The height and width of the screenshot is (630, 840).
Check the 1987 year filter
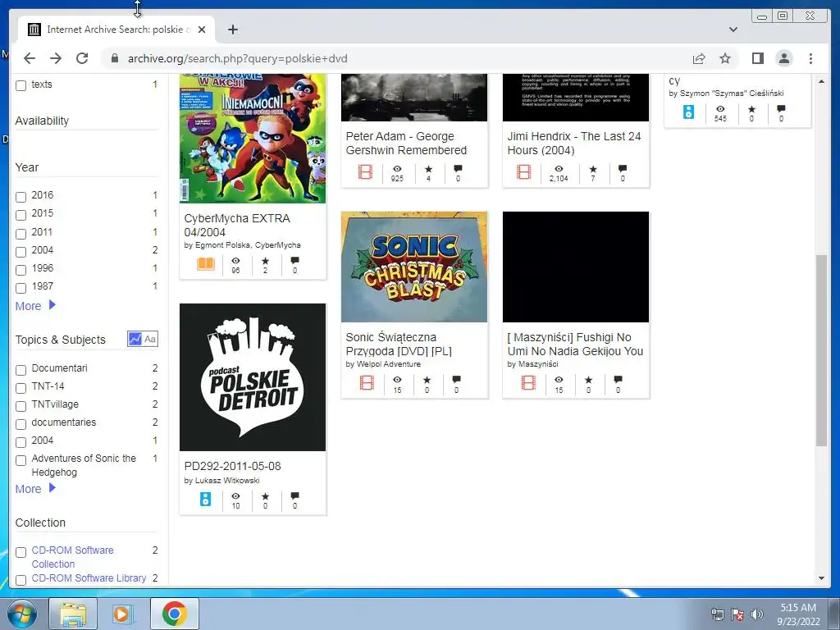tap(21, 288)
